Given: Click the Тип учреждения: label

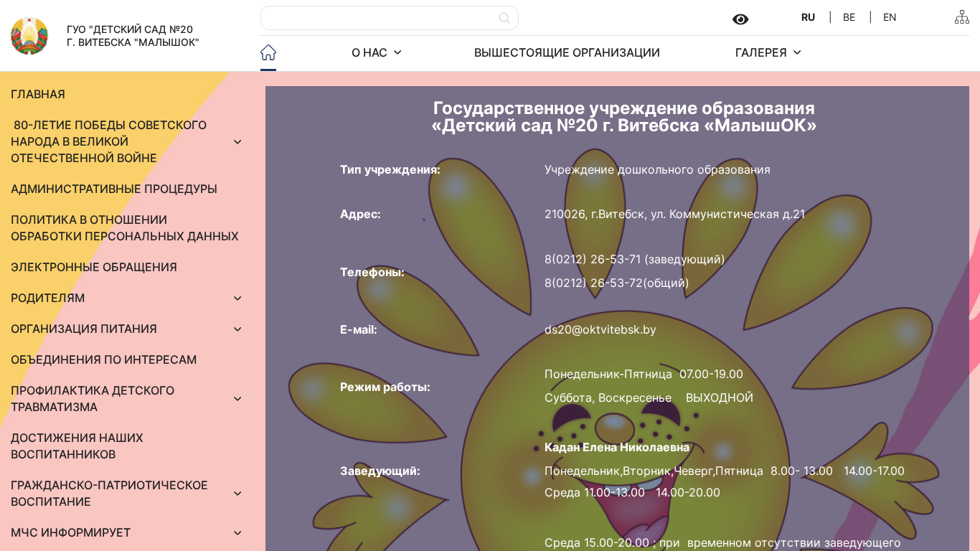Looking at the screenshot, I should coord(390,169).
